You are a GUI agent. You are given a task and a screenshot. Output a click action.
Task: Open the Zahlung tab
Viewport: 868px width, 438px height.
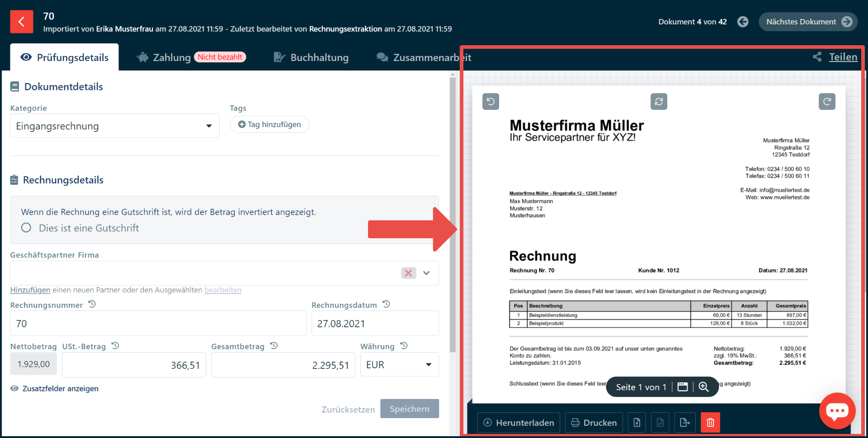point(172,57)
